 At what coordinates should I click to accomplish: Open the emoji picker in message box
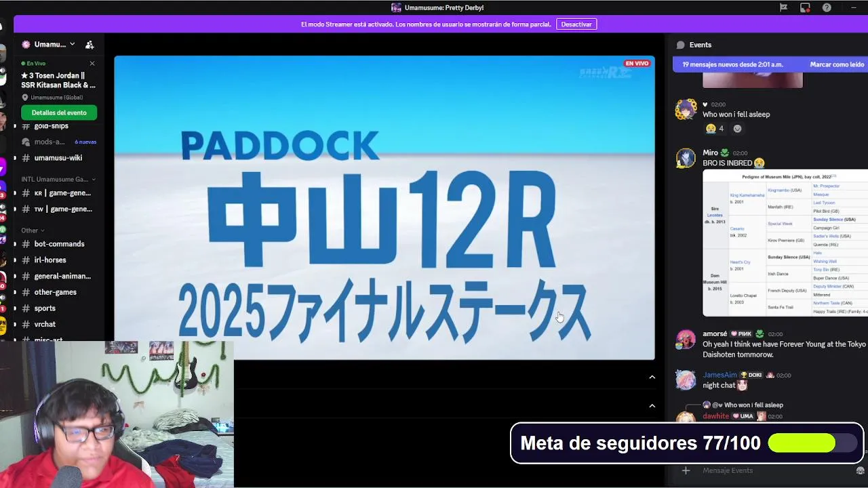pyautogui.click(x=860, y=470)
